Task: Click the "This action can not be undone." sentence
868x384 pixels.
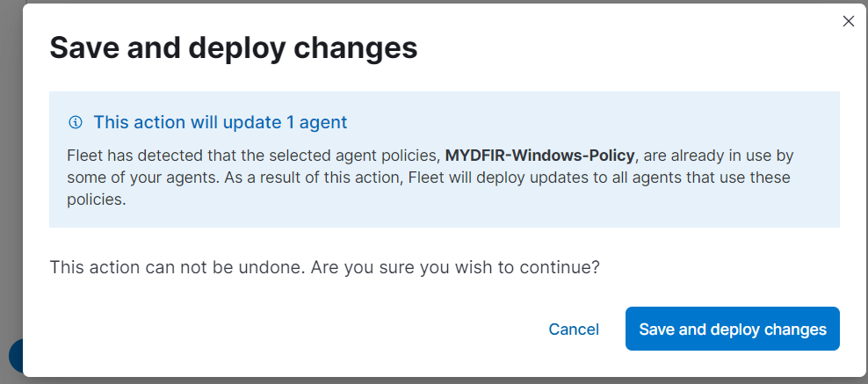Action: click(177, 267)
